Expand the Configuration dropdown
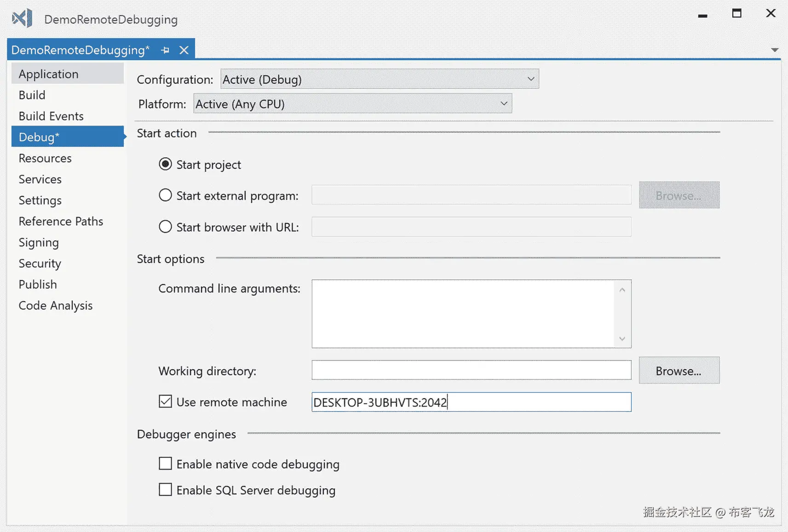The width and height of the screenshot is (788, 532). 380,79
